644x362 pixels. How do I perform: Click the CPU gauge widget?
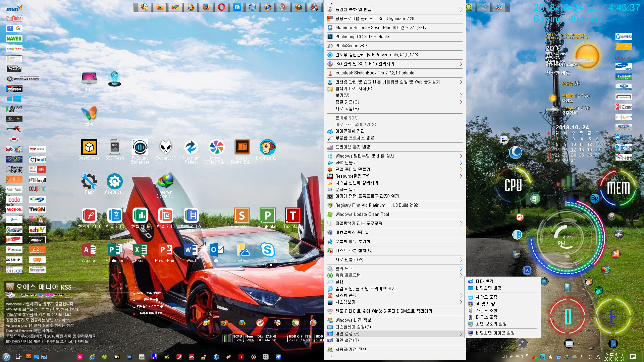pyautogui.click(x=513, y=185)
